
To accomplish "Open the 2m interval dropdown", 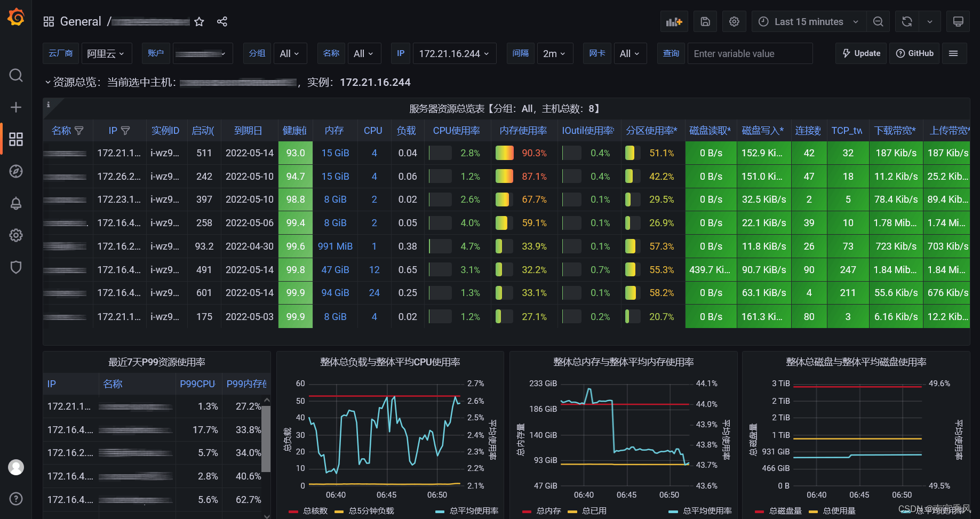I will (555, 53).
